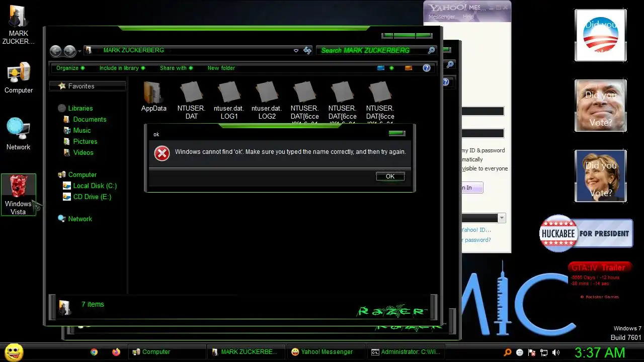Open Explorer Help with the question mark

(427, 68)
